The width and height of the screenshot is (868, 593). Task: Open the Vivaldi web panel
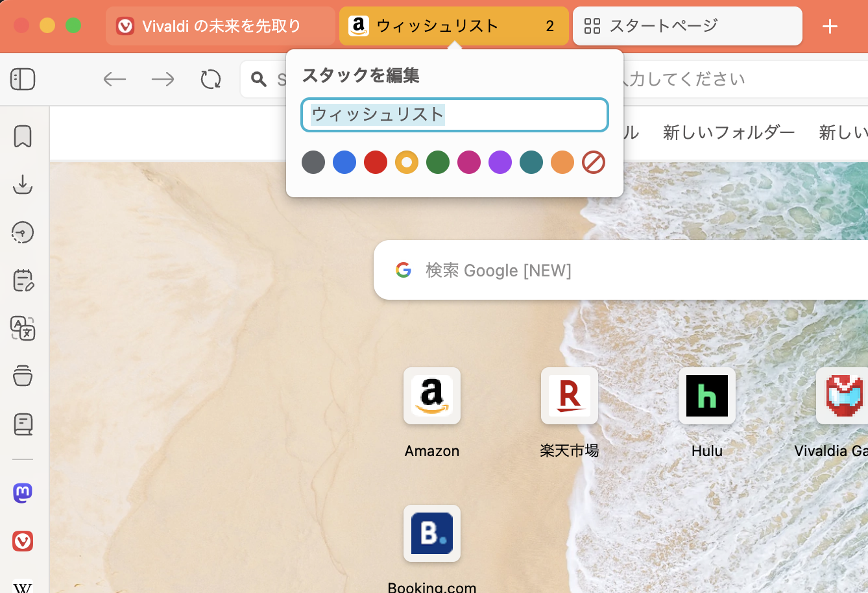[23, 541]
